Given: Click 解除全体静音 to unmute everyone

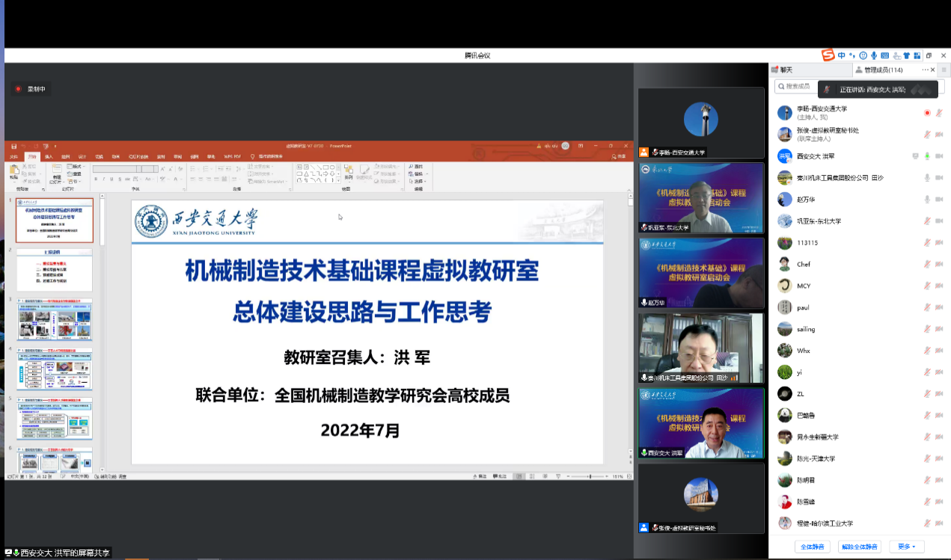Looking at the screenshot, I should (x=859, y=547).
